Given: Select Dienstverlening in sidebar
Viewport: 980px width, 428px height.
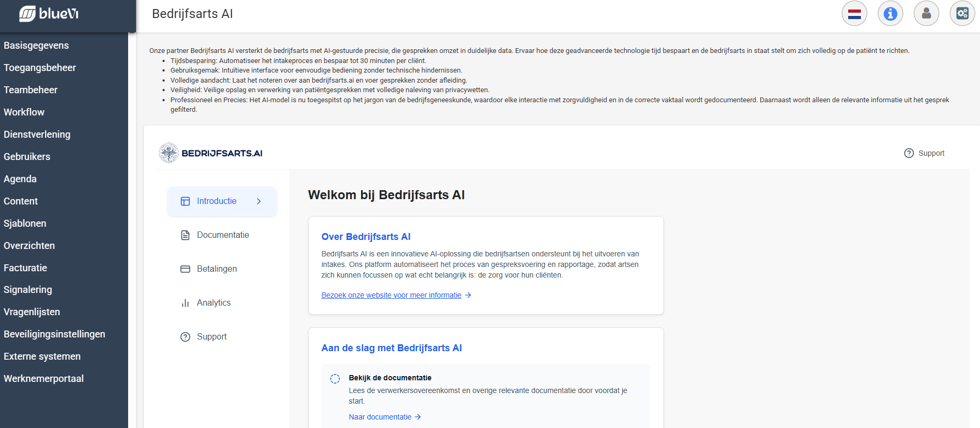Looking at the screenshot, I should pyautogui.click(x=37, y=135).
